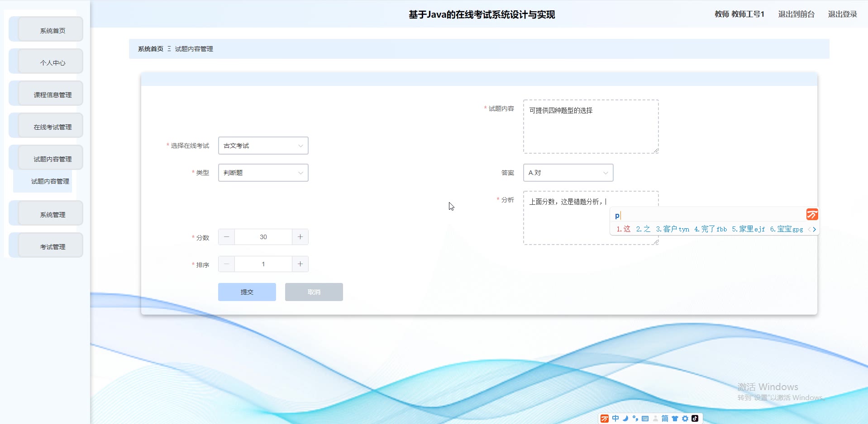Open the 答案 dropdown showing A.对
This screenshot has height=424, width=868.
coord(568,173)
